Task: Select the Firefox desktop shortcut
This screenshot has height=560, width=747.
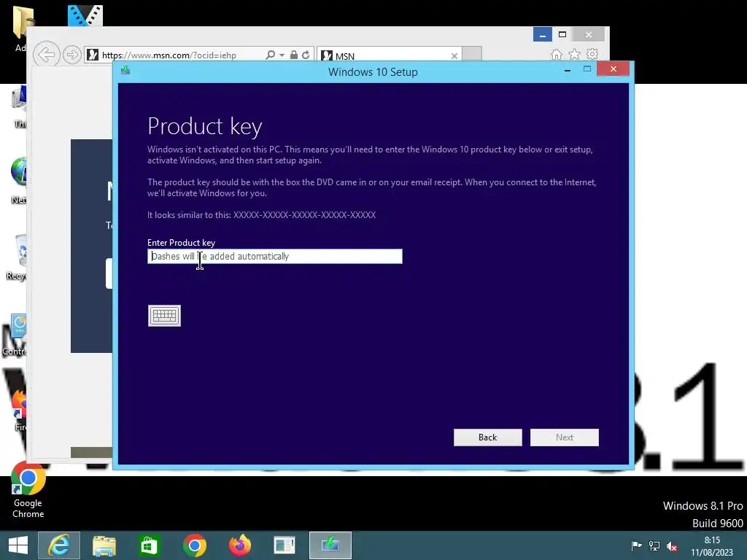Action: pyautogui.click(x=20, y=410)
